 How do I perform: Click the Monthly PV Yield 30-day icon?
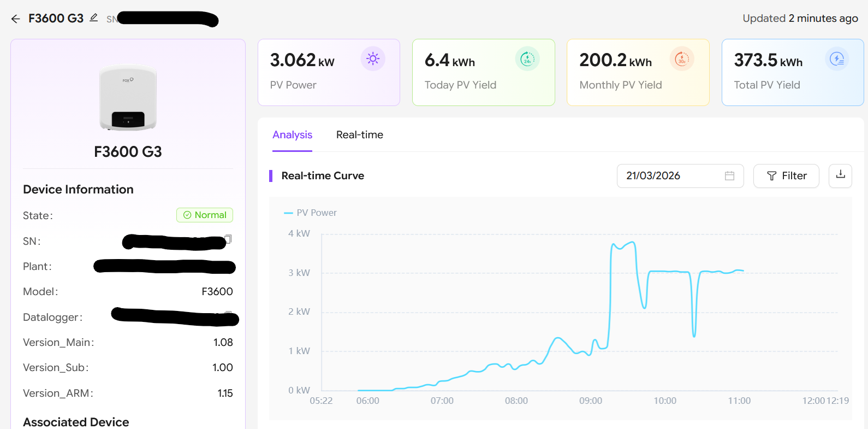pos(682,58)
